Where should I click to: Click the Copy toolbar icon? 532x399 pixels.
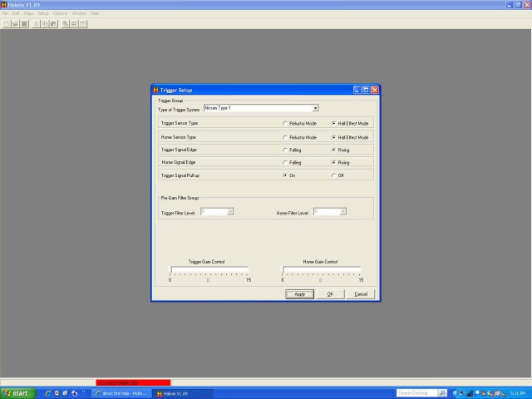pyautogui.click(x=45, y=23)
